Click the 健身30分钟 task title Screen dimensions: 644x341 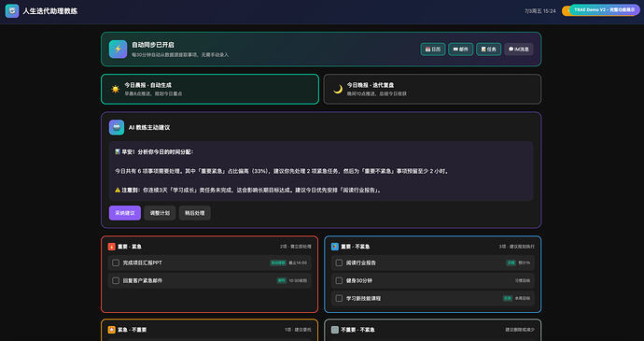click(x=359, y=280)
